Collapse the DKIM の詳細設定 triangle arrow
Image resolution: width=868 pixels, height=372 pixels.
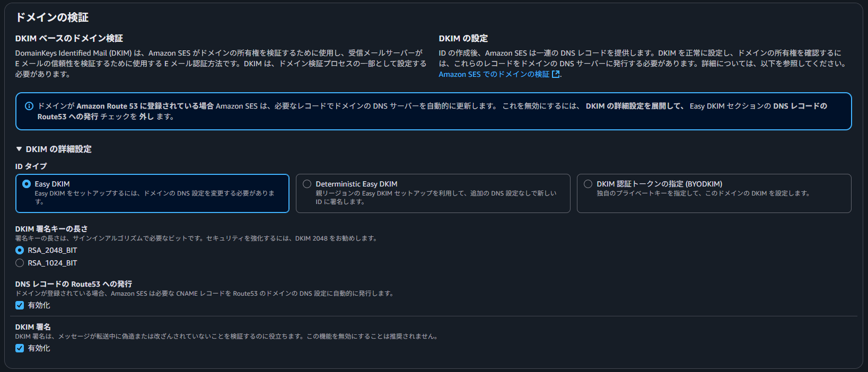tap(19, 149)
